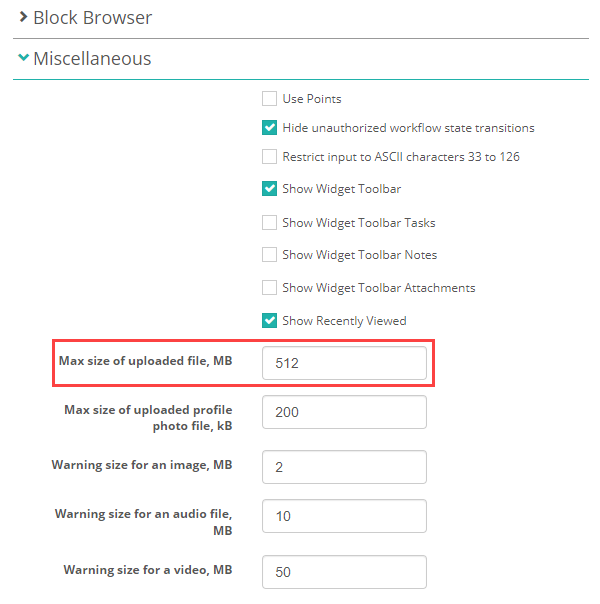Click the Miscellaneous chevron arrow
The height and width of the screenshot is (604, 600).
point(23,58)
